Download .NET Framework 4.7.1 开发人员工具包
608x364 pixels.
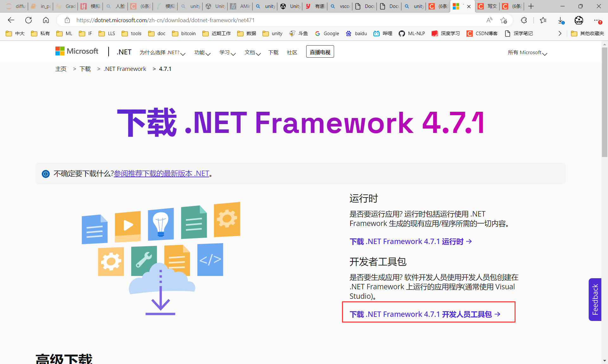(x=425, y=314)
